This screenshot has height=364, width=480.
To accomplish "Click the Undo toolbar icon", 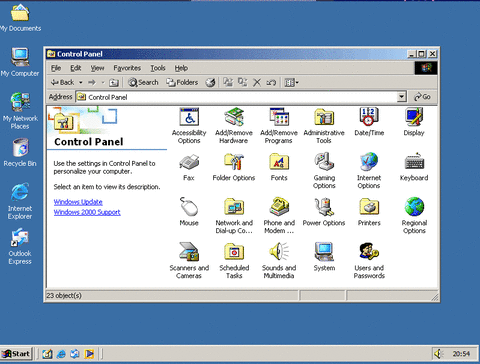I will point(271,82).
